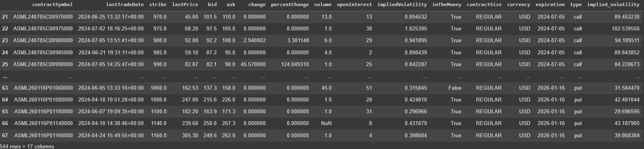Select the expiration column header
Image resolution: width=644 pixels, height=149 pixels.
[x=550, y=4]
